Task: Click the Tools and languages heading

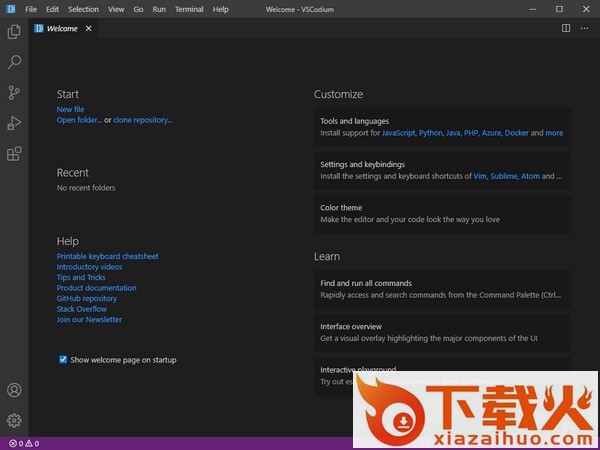Action: coord(355,121)
